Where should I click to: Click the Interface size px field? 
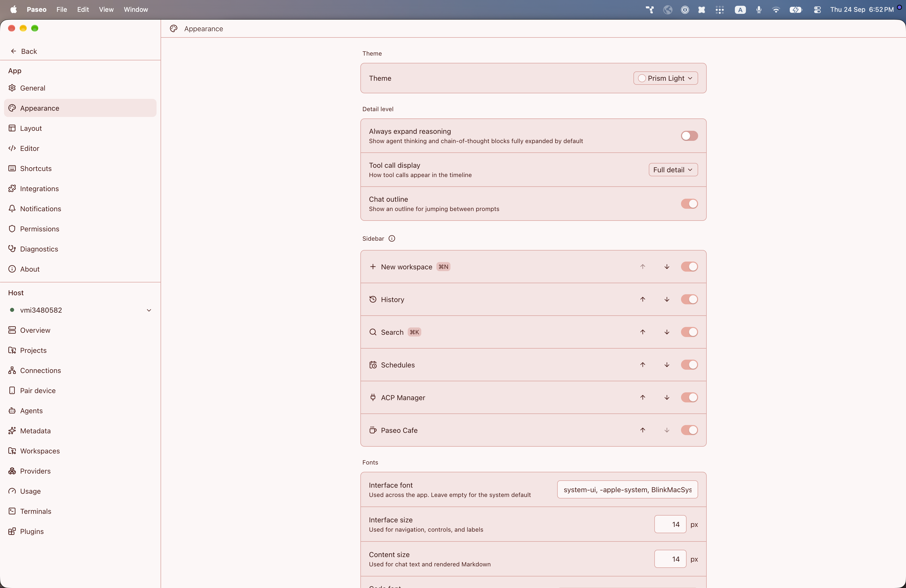[670, 524]
